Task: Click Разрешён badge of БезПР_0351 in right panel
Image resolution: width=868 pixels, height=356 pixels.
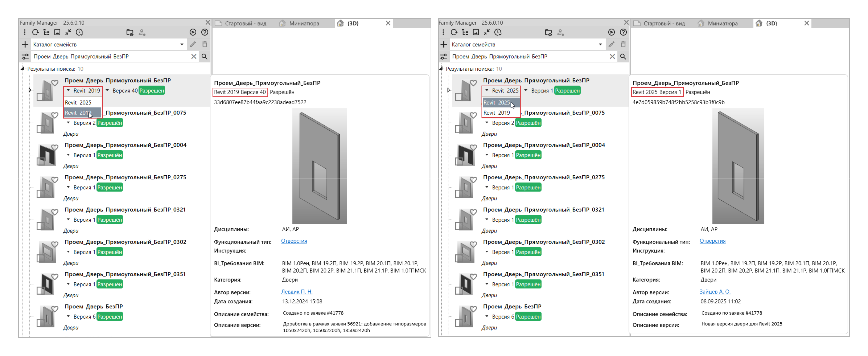Action: click(528, 285)
